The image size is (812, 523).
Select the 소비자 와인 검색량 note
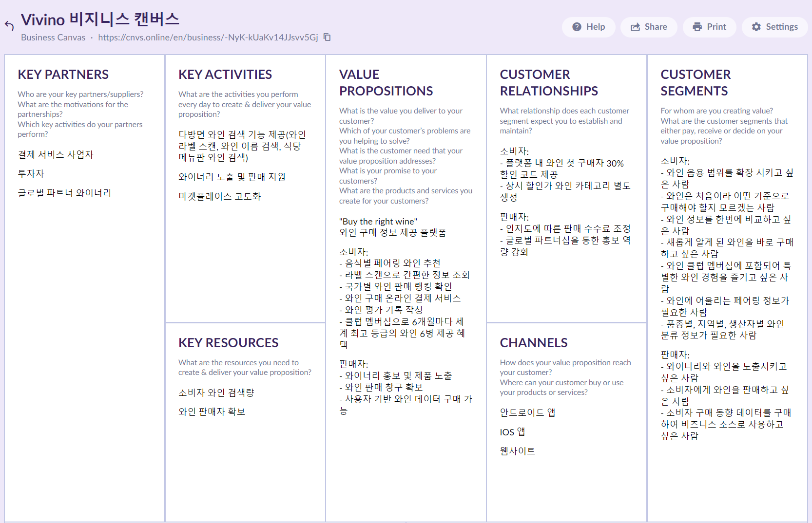[216, 392]
